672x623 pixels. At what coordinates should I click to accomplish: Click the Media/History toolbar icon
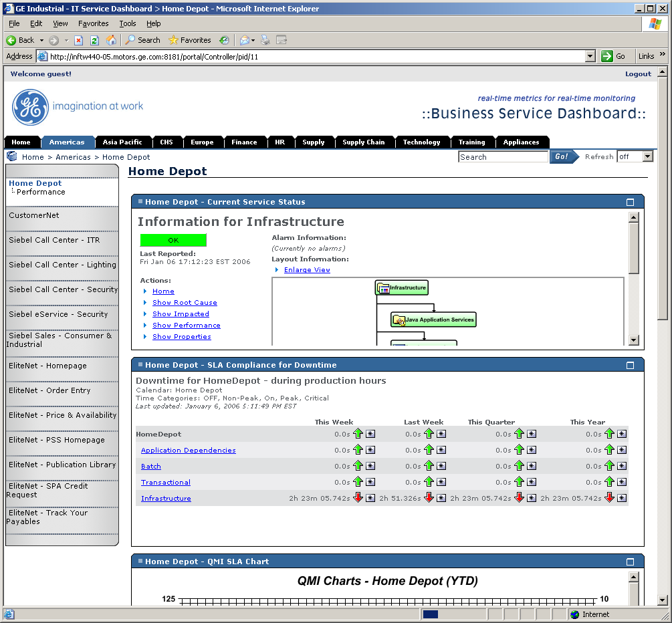(x=224, y=40)
